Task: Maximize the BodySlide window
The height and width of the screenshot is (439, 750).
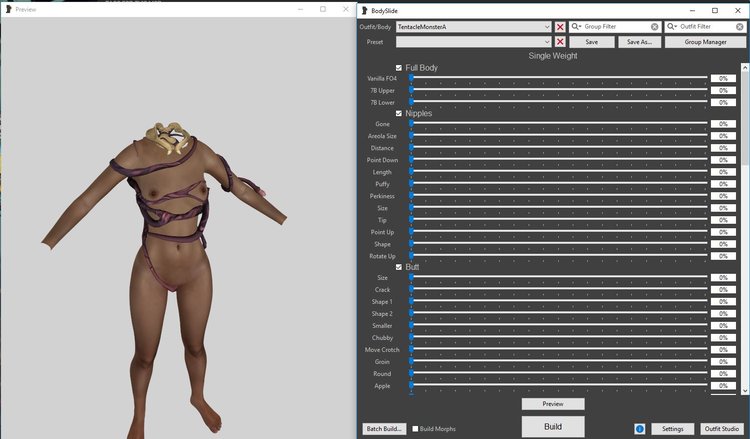Action: [715, 11]
